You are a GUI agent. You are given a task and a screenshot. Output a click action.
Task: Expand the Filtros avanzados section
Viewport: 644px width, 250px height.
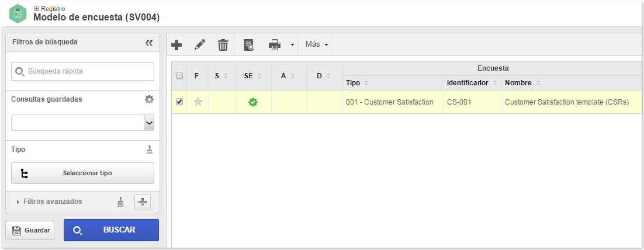click(49, 202)
